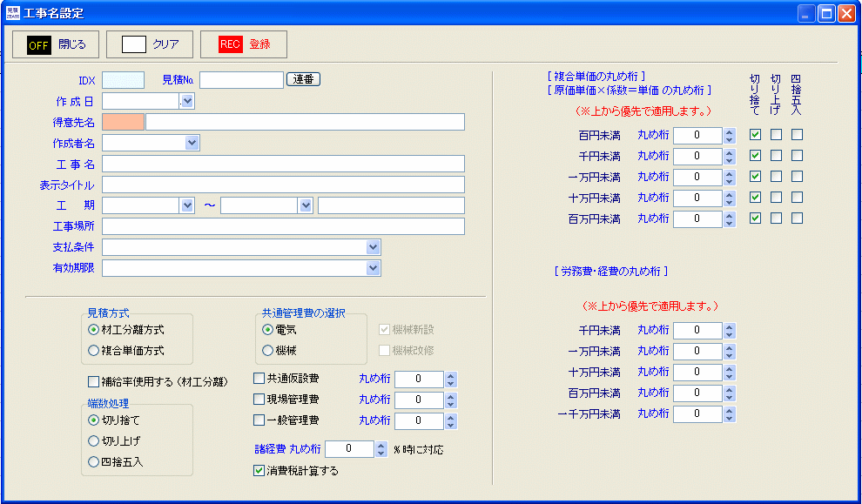Click the 諸経費 丸め桁 spinner arrows
The width and height of the screenshot is (862, 504).
pyautogui.click(x=380, y=449)
